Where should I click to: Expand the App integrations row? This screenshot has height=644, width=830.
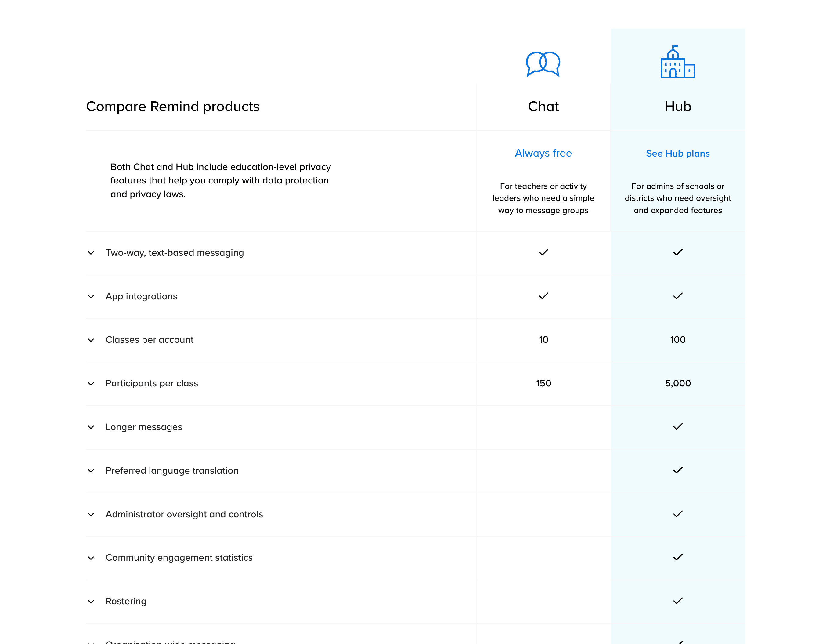(91, 297)
